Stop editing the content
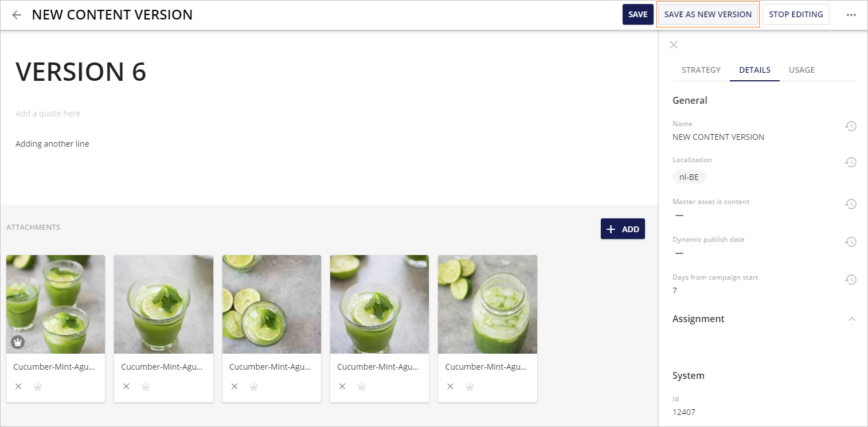Image resolution: width=868 pixels, height=427 pixels. [x=796, y=15]
